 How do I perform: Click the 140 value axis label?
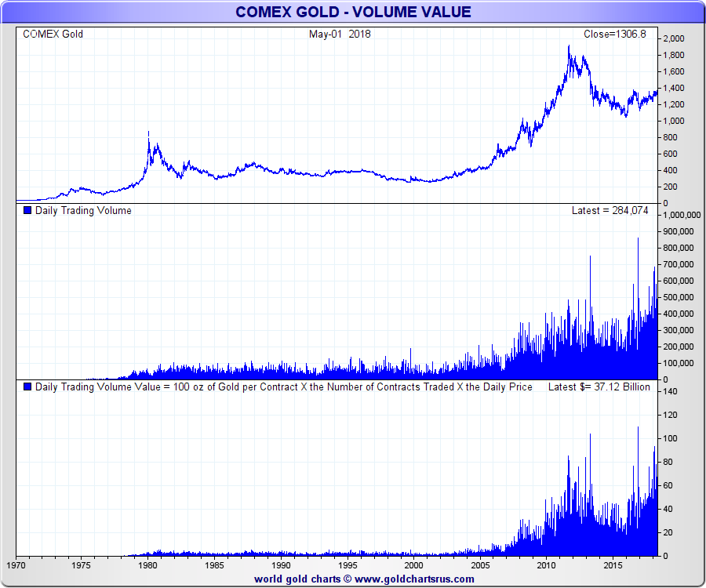[x=670, y=391]
